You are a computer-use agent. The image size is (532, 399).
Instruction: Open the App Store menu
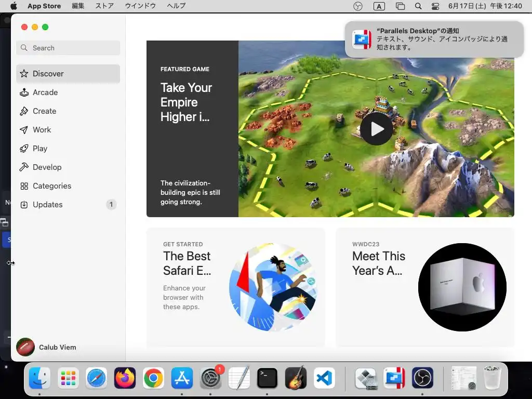[x=44, y=6]
